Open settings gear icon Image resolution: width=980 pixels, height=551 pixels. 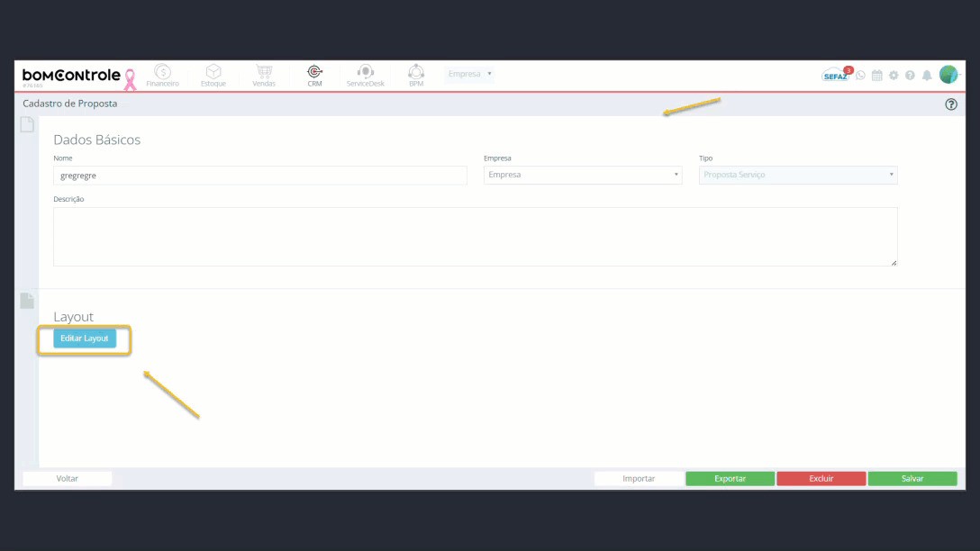tap(894, 75)
